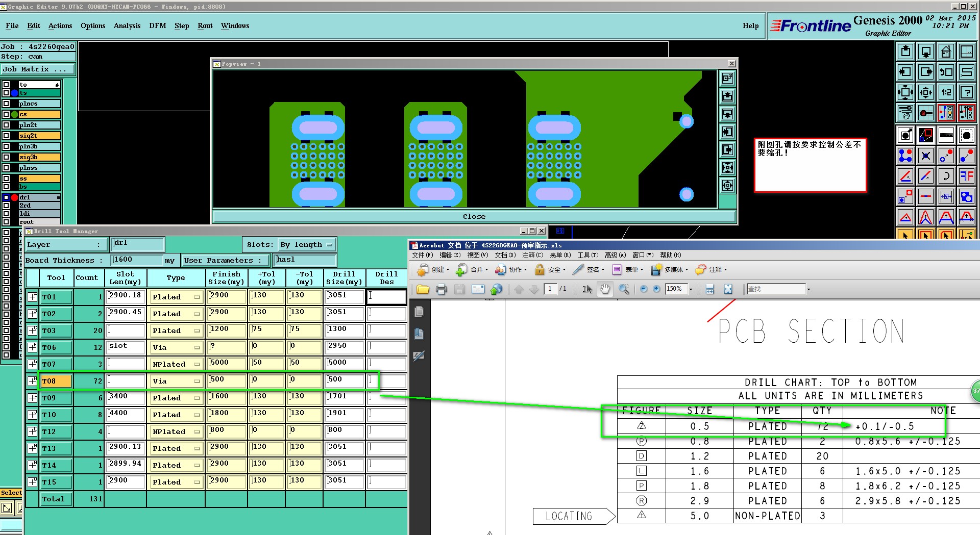Click the first pointer select arrow icon
The width and height of the screenshot is (980, 535).
[x=905, y=235]
